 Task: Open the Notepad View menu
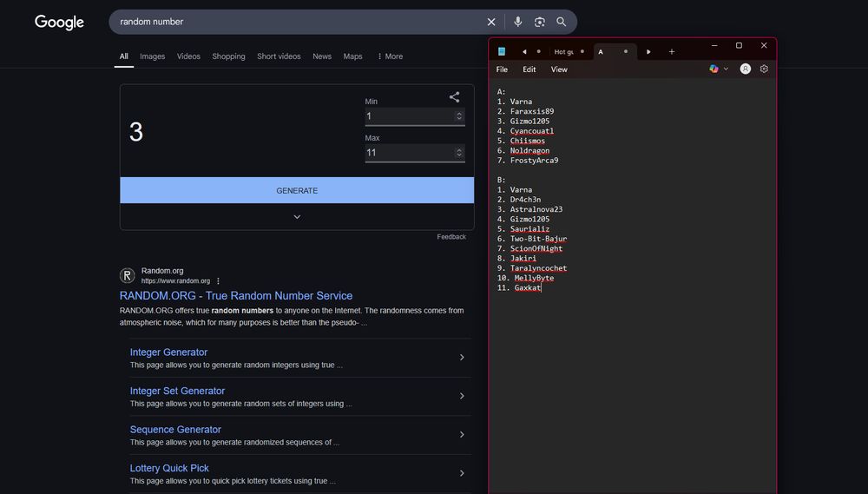559,69
